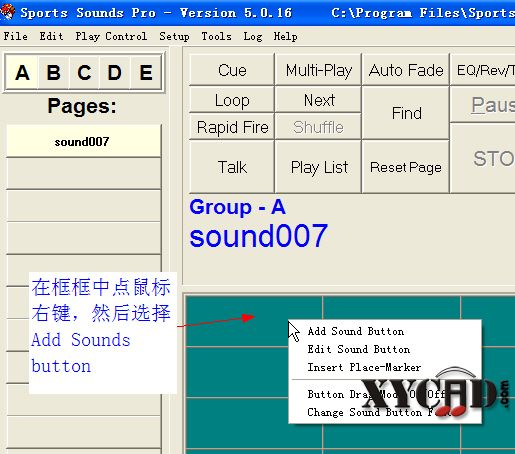Click the Find button

(x=406, y=113)
